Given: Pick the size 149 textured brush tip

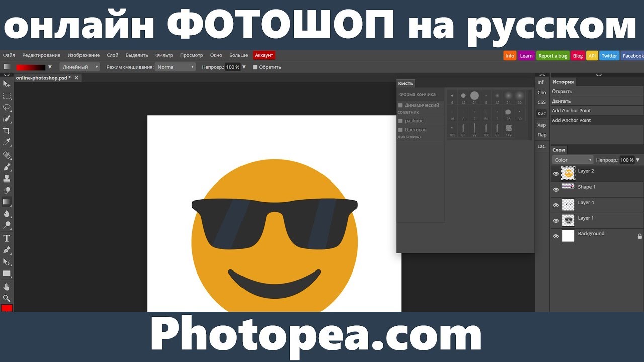Looking at the screenshot, I should [x=508, y=130].
